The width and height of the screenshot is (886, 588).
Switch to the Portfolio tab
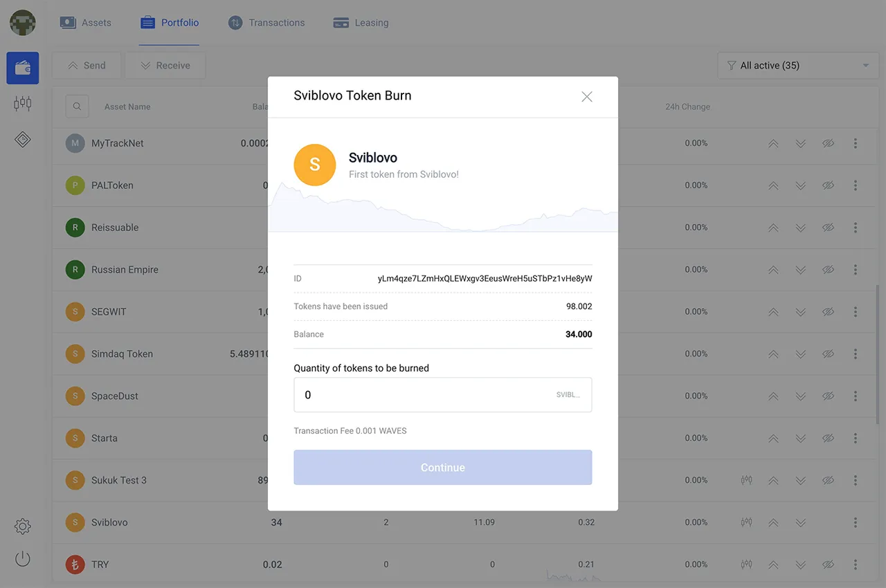[170, 23]
